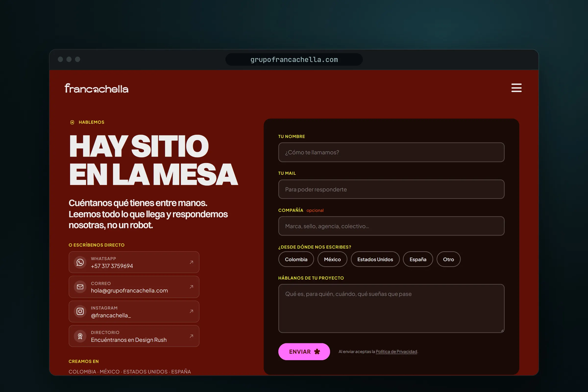Click the 'CREAMOS EN' label

point(84,362)
